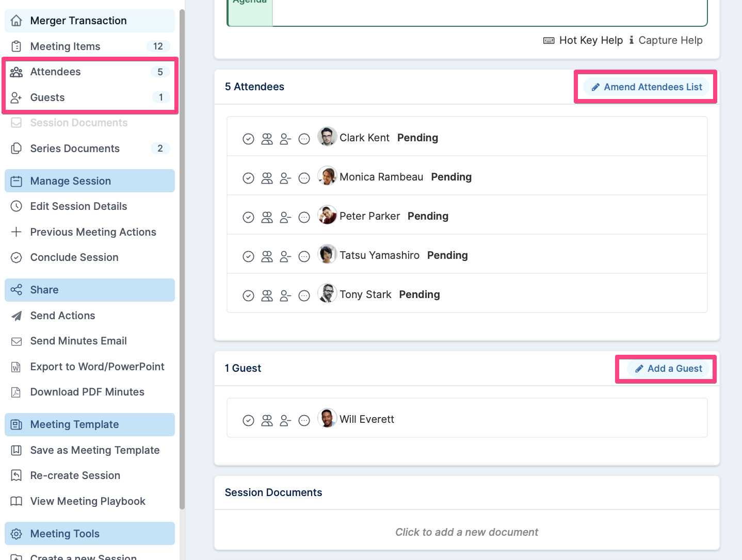Click the remove-person icon for Monica Rambeau
This screenshot has height=560, width=742.
tap(285, 178)
